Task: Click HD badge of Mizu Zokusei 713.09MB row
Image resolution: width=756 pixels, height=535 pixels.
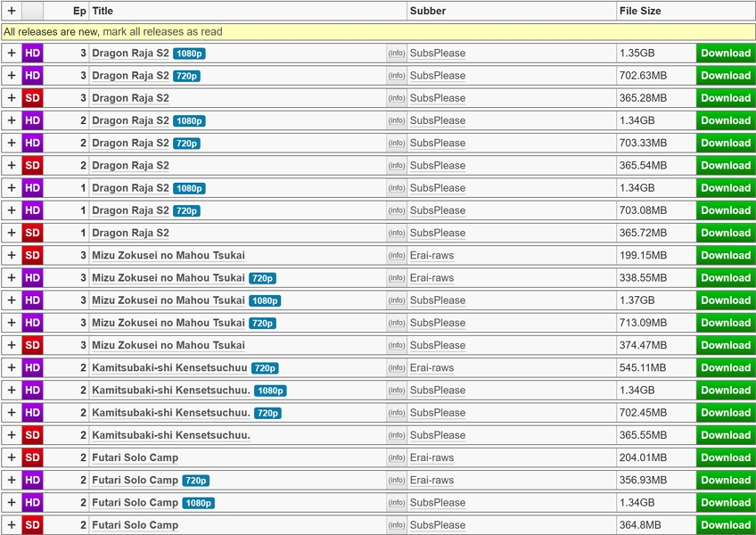Action: (x=32, y=323)
